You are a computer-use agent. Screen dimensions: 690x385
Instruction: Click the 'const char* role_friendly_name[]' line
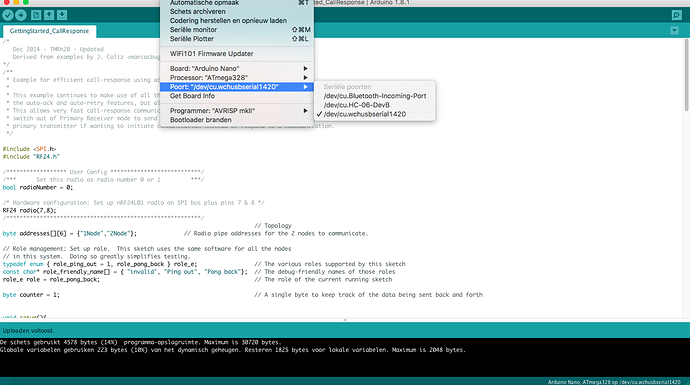[125, 271]
